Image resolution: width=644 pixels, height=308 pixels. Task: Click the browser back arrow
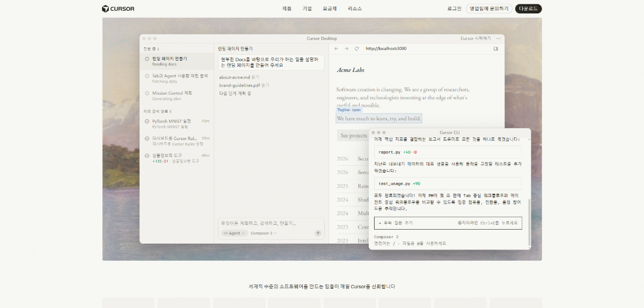336,48
